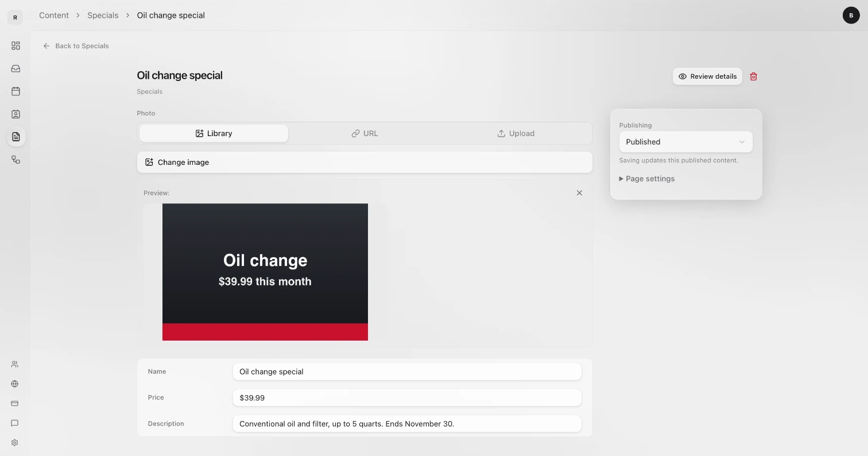Open the chat bubble icon in sidebar
The height and width of the screenshot is (456, 868).
tap(15, 423)
